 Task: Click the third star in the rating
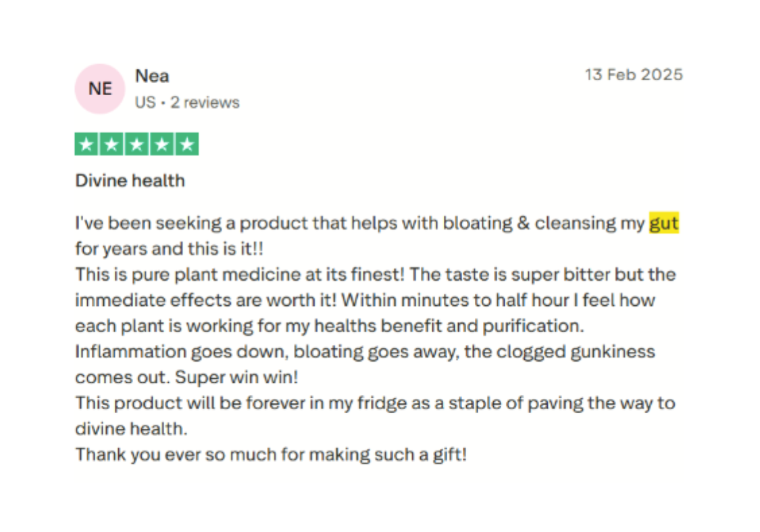pos(136,144)
